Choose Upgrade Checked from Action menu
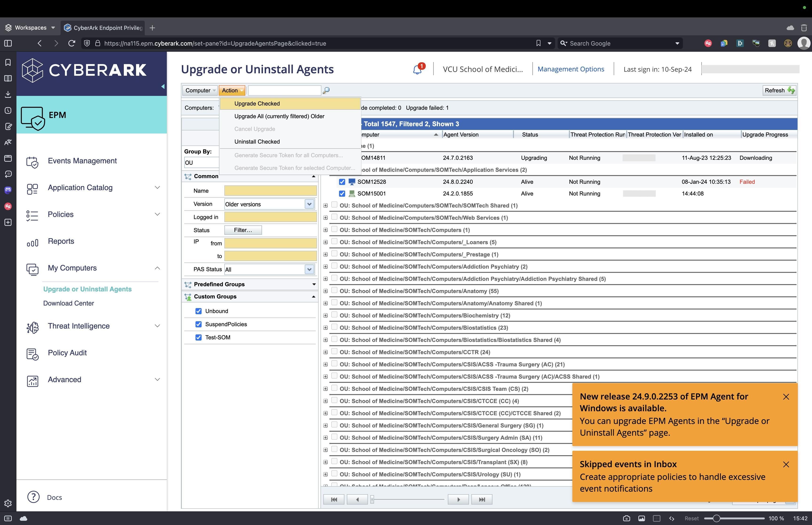 (x=257, y=104)
